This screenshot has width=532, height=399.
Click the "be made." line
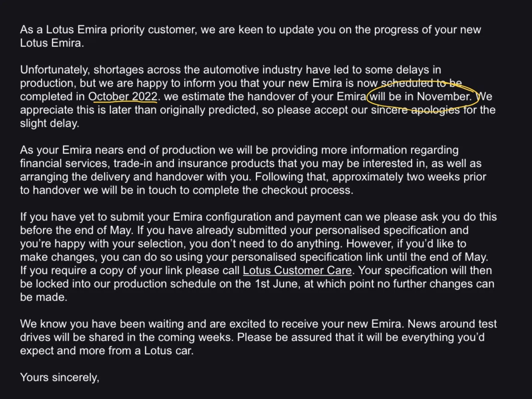pos(44,297)
